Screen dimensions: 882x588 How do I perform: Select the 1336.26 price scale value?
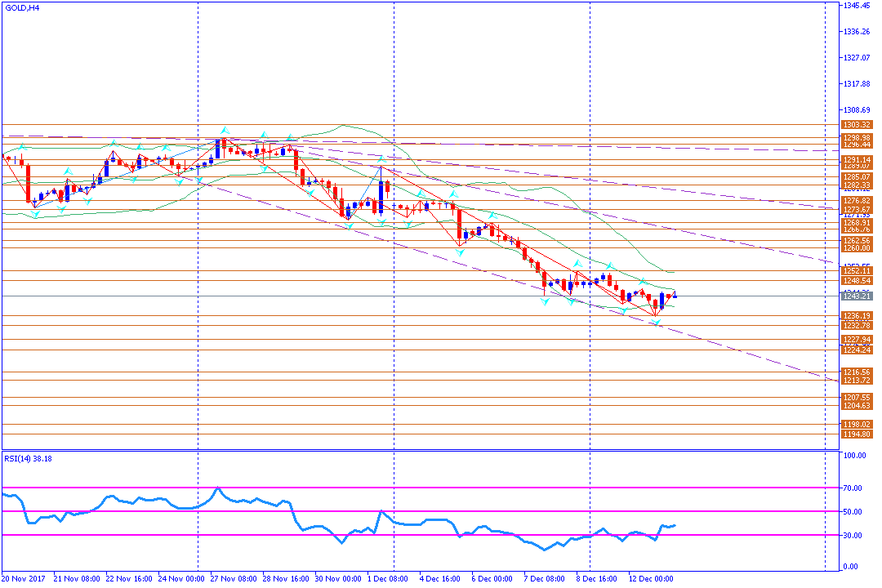coord(857,32)
